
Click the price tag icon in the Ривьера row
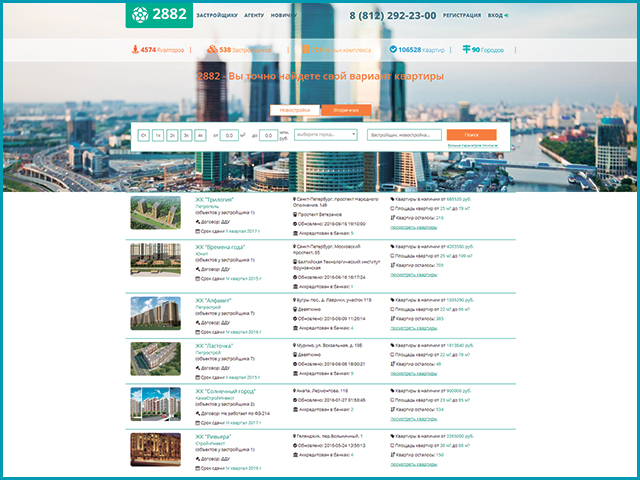pyautogui.click(x=393, y=436)
